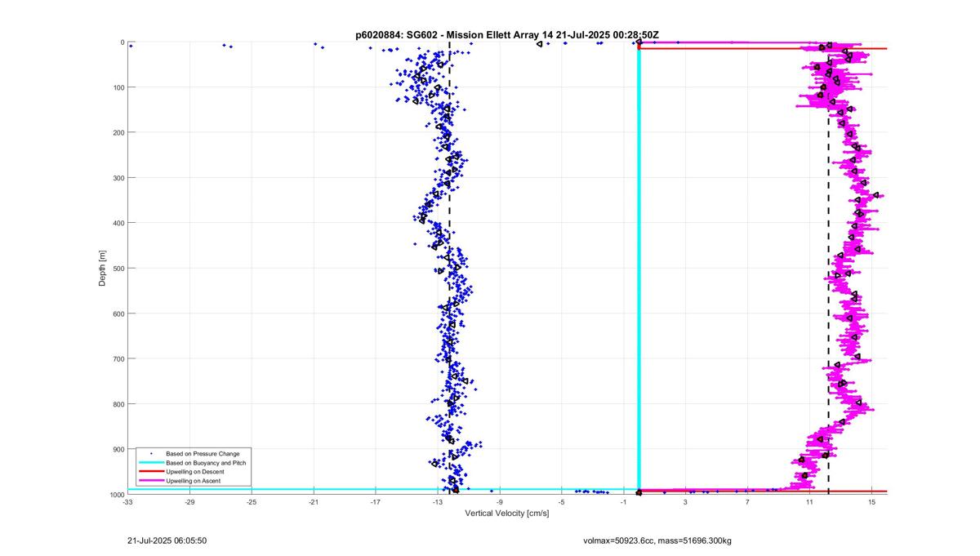Click legend entry 'Based on Buoyancy and Pitch'

[206, 462]
